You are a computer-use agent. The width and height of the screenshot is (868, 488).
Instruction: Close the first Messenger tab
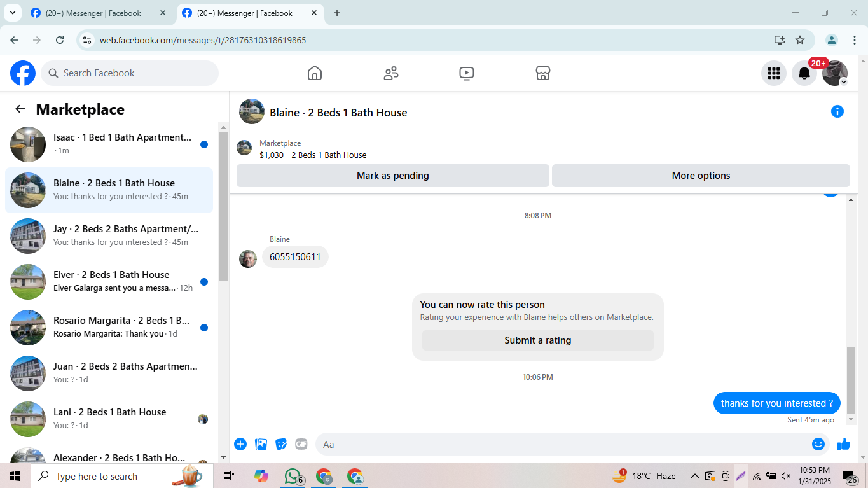pos(163,13)
